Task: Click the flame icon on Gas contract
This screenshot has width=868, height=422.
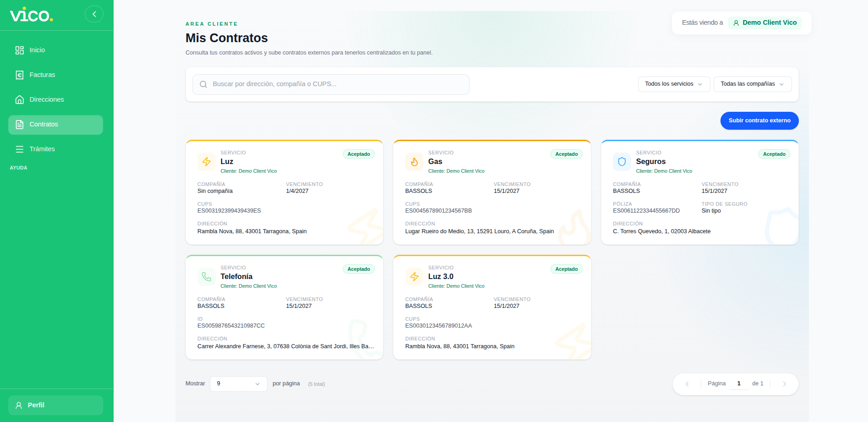Action: (414, 162)
